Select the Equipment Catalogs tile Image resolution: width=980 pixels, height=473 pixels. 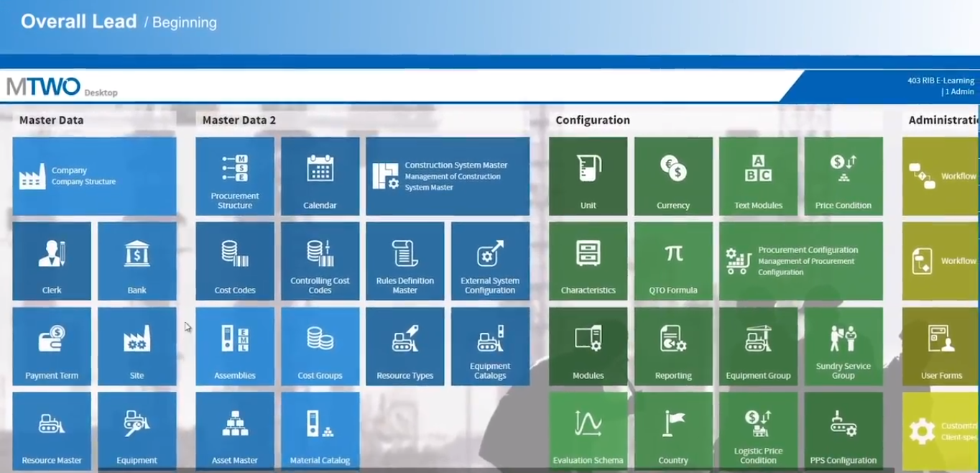tap(490, 346)
